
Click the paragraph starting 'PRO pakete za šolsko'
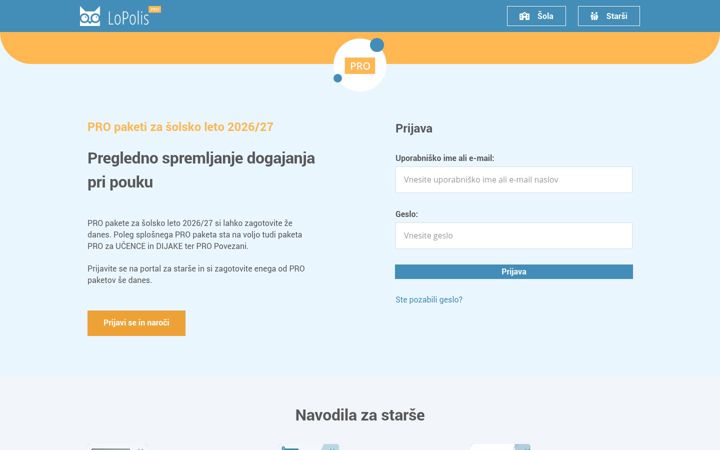coord(195,235)
